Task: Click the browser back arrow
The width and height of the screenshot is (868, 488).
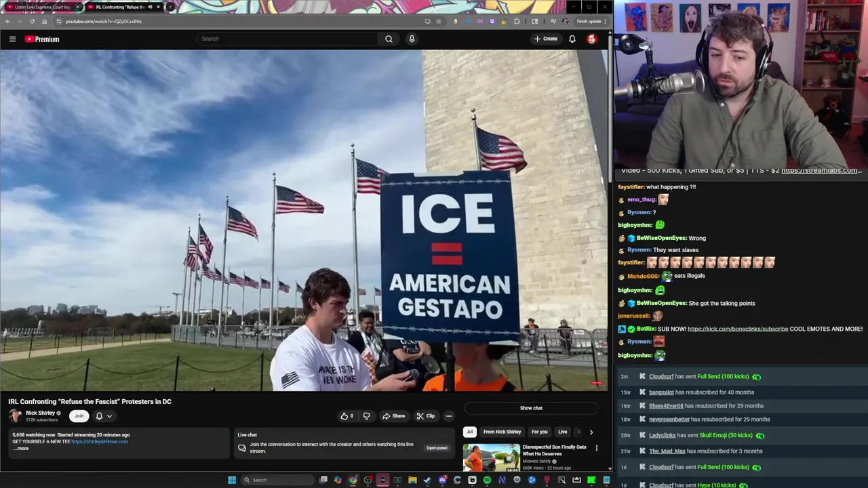Action: (x=7, y=21)
